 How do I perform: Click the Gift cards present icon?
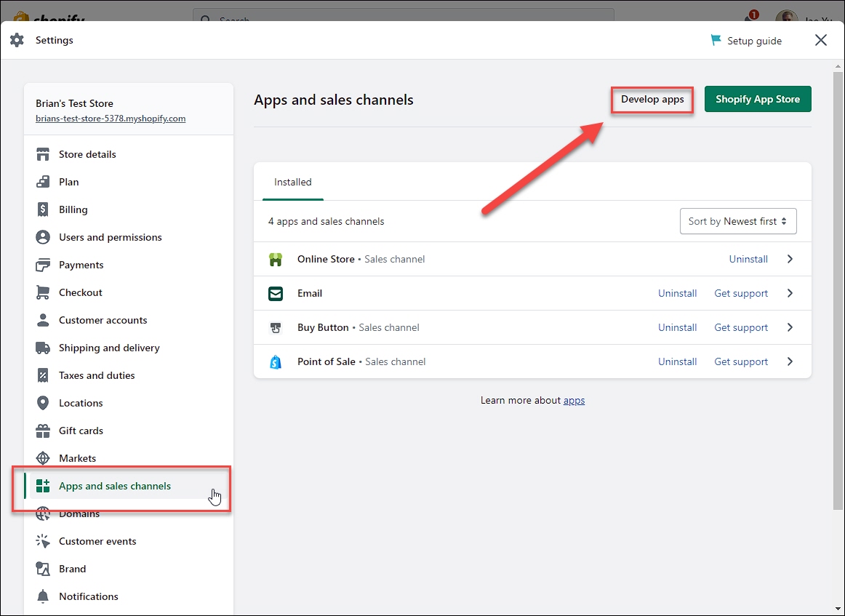click(43, 431)
